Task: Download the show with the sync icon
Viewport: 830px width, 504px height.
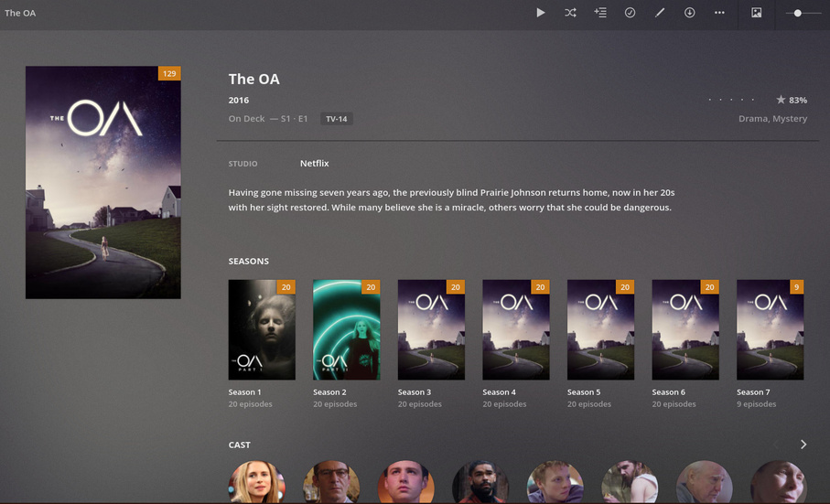Action: click(689, 13)
